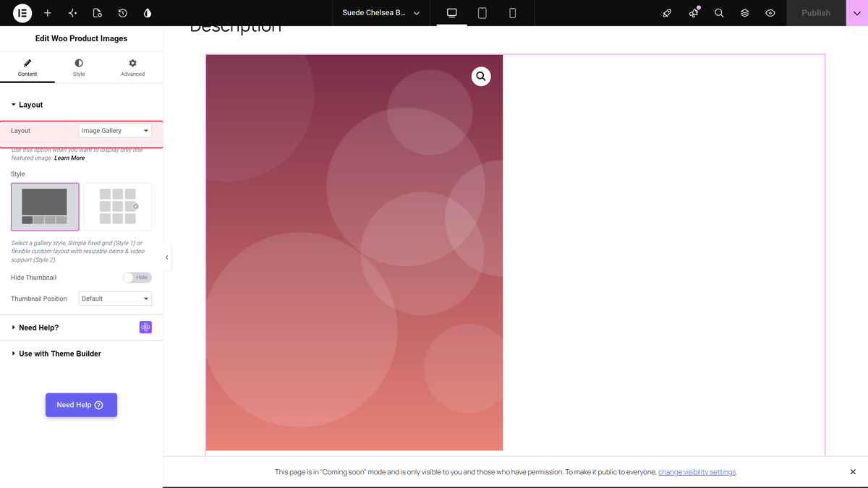Switch to desktop device view

pos(452,13)
